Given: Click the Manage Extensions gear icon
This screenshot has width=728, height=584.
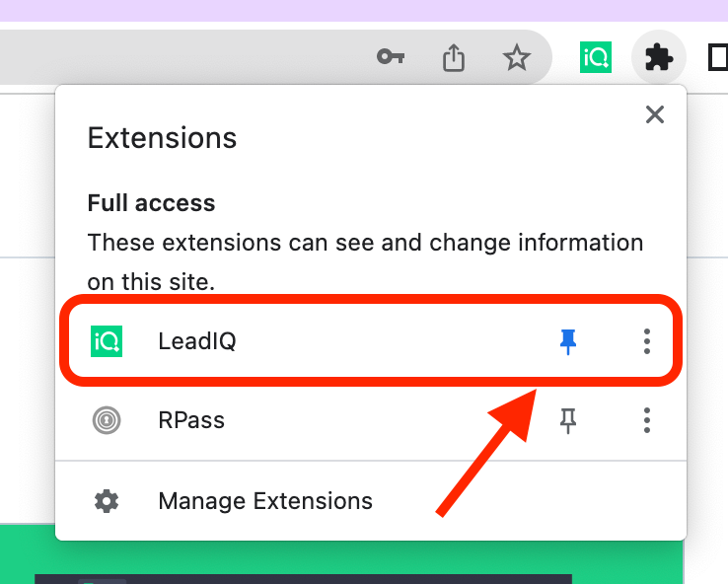Looking at the screenshot, I should click(x=107, y=501).
